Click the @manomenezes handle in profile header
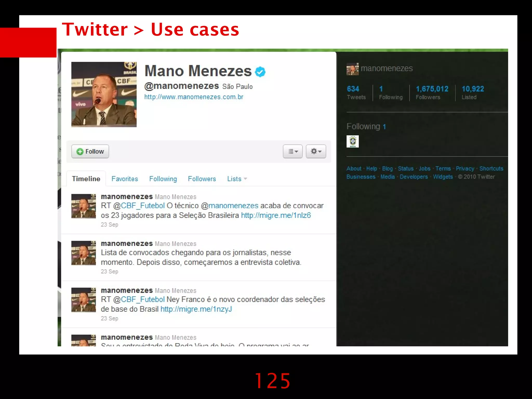 (182, 86)
